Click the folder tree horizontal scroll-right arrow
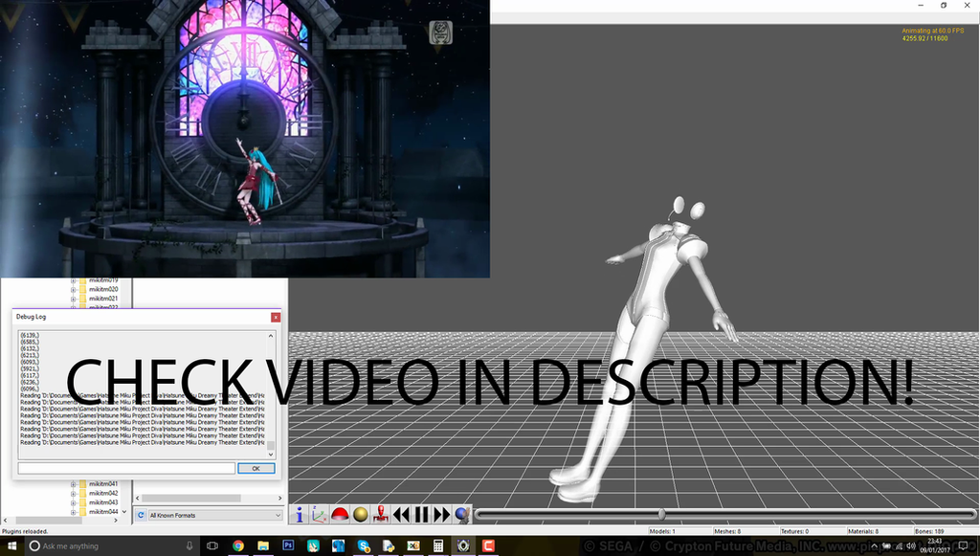Image resolution: width=980 pixels, height=556 pixels. tap(116, 521)
